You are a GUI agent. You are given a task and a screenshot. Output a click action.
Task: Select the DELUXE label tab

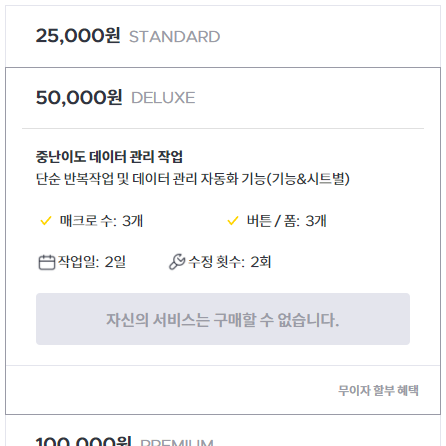[x=163, y=98]
